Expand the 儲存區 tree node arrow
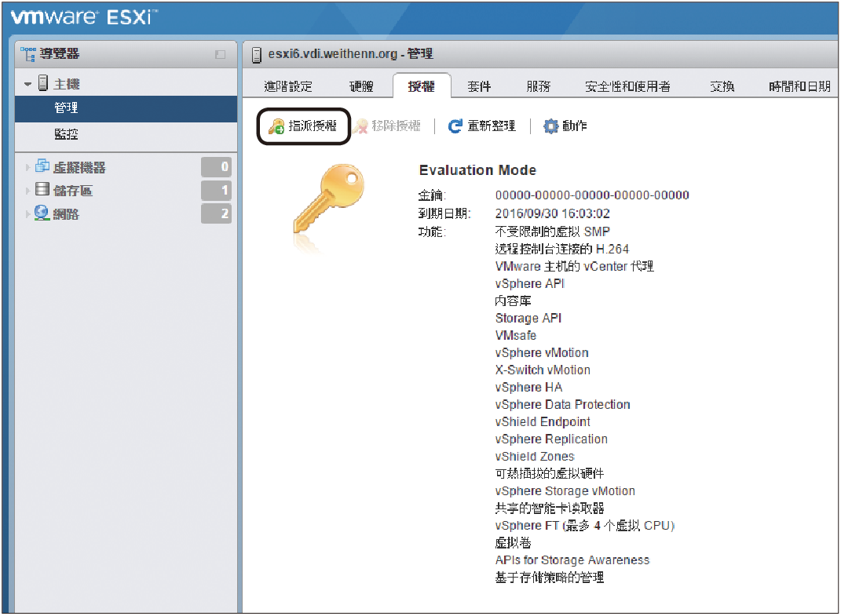841x616 pixels. [x=27, y=191]
